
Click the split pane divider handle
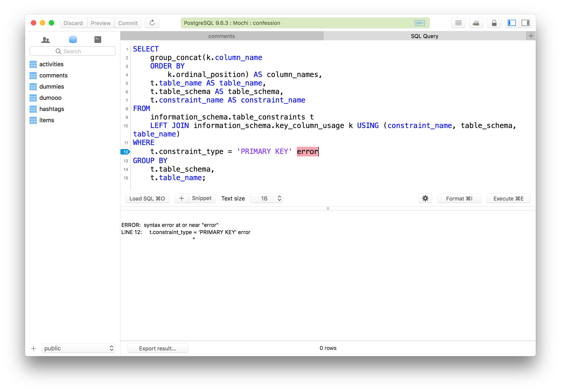tap(328, 209)
